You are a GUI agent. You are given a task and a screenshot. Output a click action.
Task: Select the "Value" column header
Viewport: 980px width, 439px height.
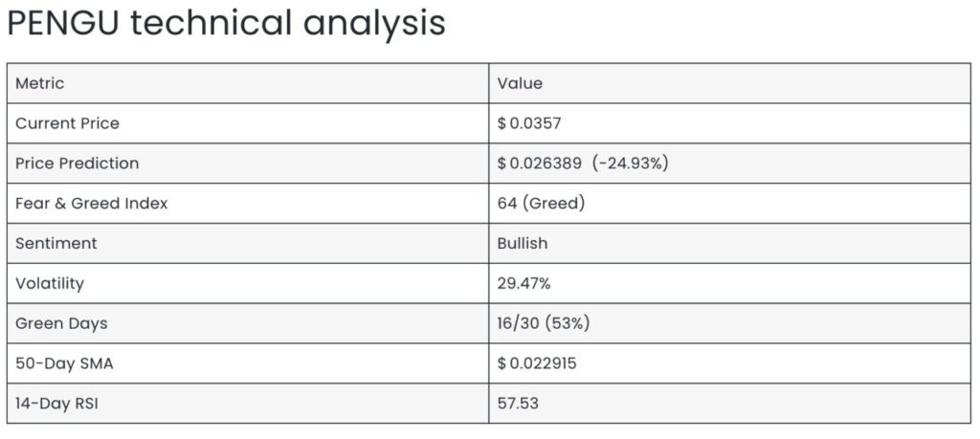pyautogui.click(x=520, y=83)
